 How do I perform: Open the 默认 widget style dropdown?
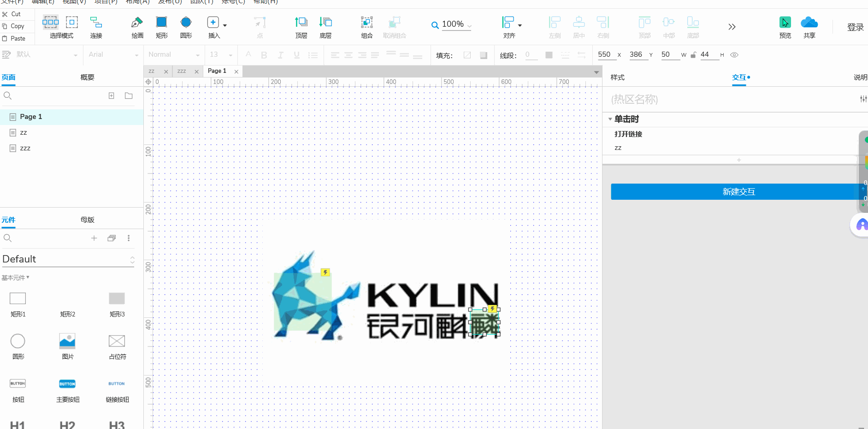[76, 55]
